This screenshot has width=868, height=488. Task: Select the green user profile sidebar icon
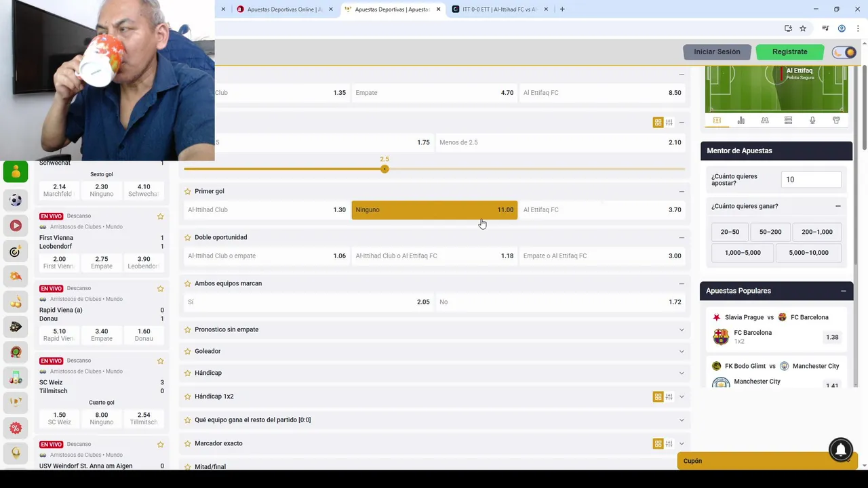[x=16, y=172]
